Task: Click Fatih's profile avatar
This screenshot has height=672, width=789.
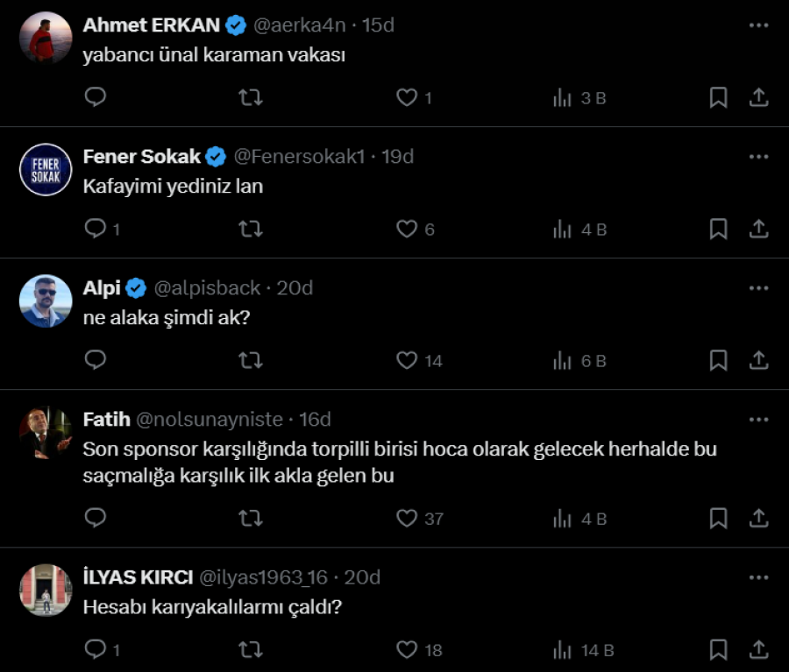Action: pos(46,432)
